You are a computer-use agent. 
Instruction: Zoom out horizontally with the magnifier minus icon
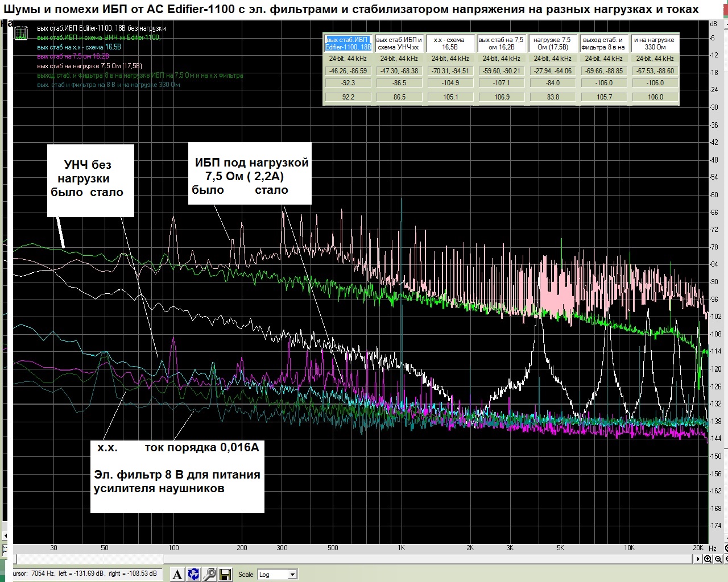718,559
